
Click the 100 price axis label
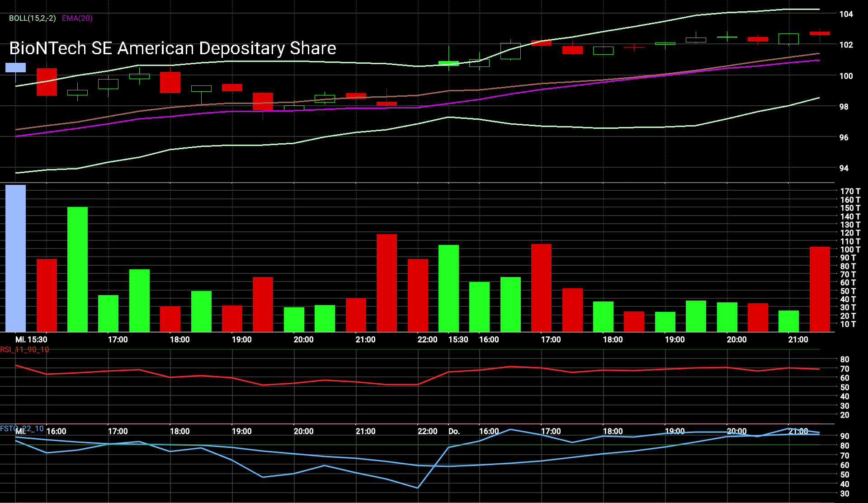pyautogui.click(x=846, y=76)
